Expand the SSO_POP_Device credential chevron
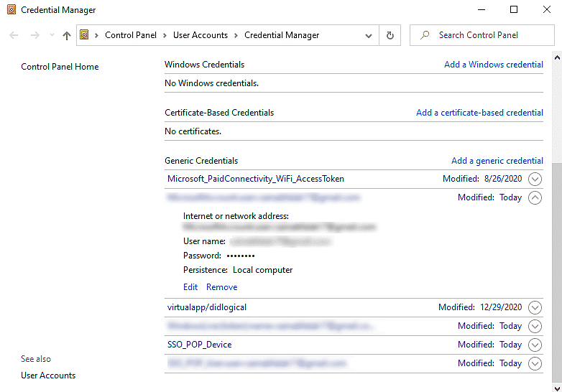This screenshot has height=392, width=562. pyautogui.click(x=535, y=345)
